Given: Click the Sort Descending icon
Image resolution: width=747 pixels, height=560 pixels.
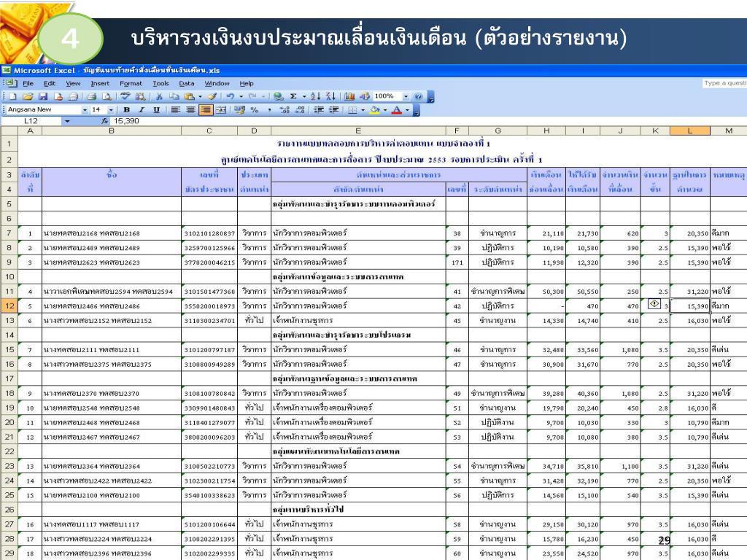Looking at the screenshot, I should coord(330,96).
